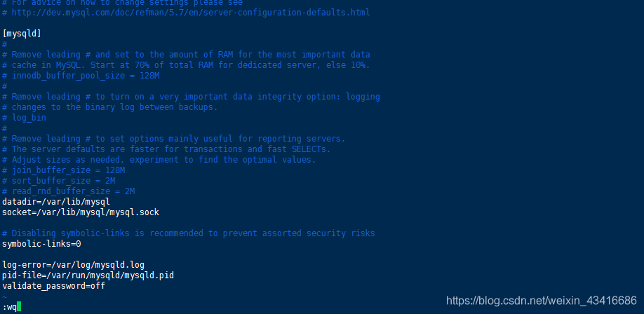Click the join_buffer_size = 128M comment
The image size is (644, 314).
64,170
